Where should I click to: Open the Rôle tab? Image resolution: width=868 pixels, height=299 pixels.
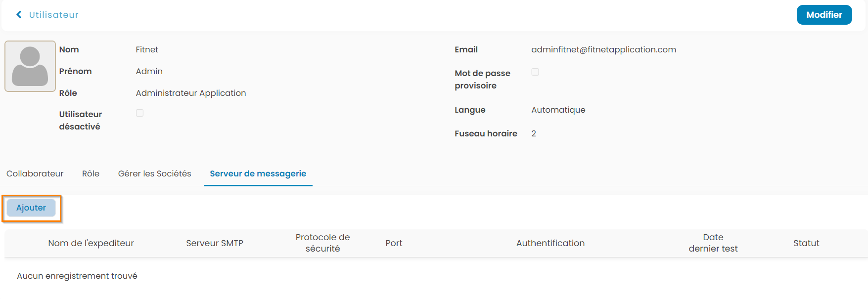[x=91, y=174]
